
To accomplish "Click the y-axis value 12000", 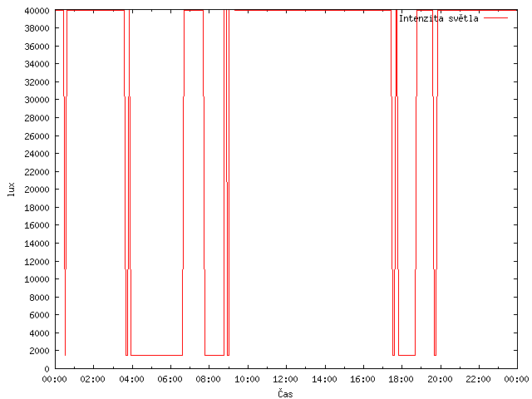I will tap(37, 262).
